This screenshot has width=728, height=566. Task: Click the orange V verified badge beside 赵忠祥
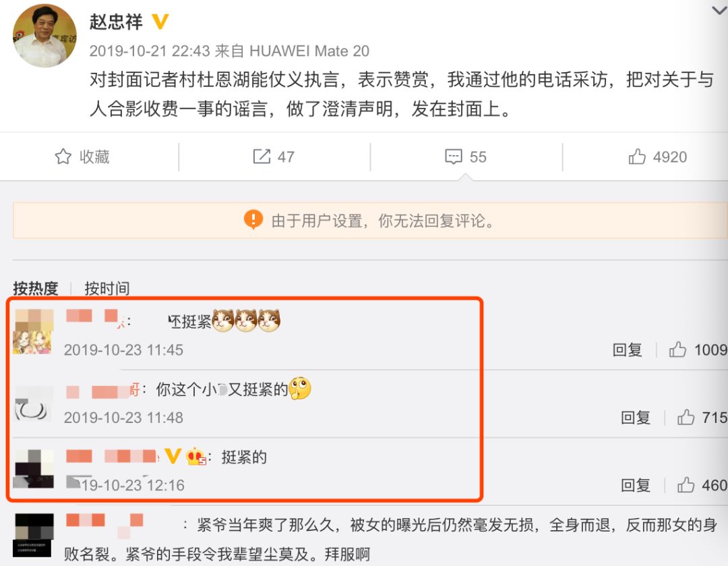160,22
